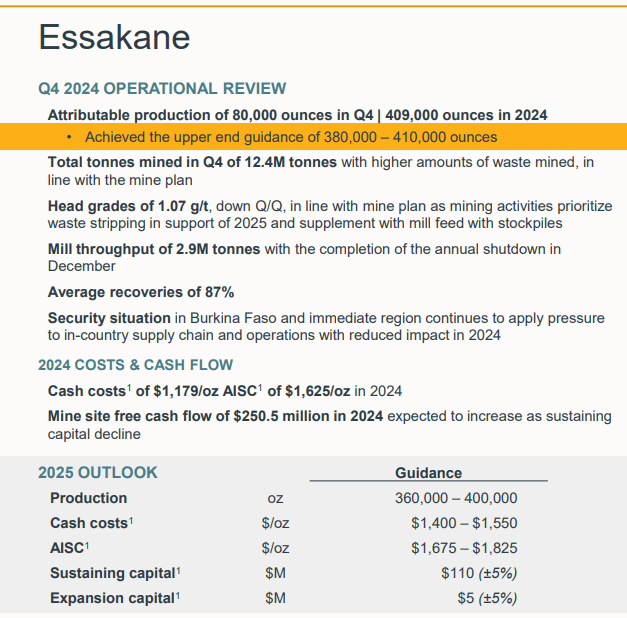Click the average recoveries of 87% line
This screenshot has height=618, width=627.
pyautogui.click(x=141, y=292)
